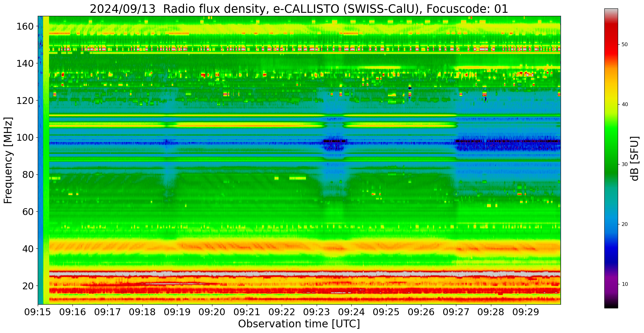Click the 'Frequency [MHz]' y-axis label
This screenshot has height=333, width=644.
[x=8, y=160]
